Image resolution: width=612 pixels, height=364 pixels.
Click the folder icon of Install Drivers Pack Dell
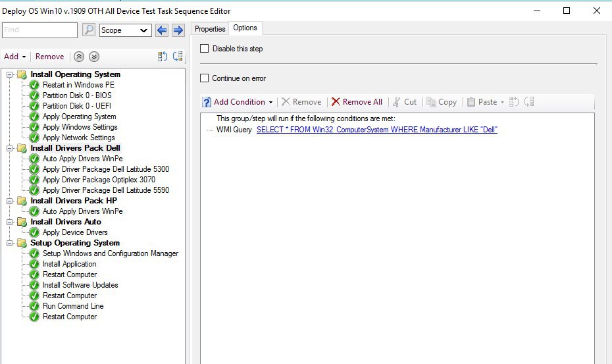coord(22,148)
